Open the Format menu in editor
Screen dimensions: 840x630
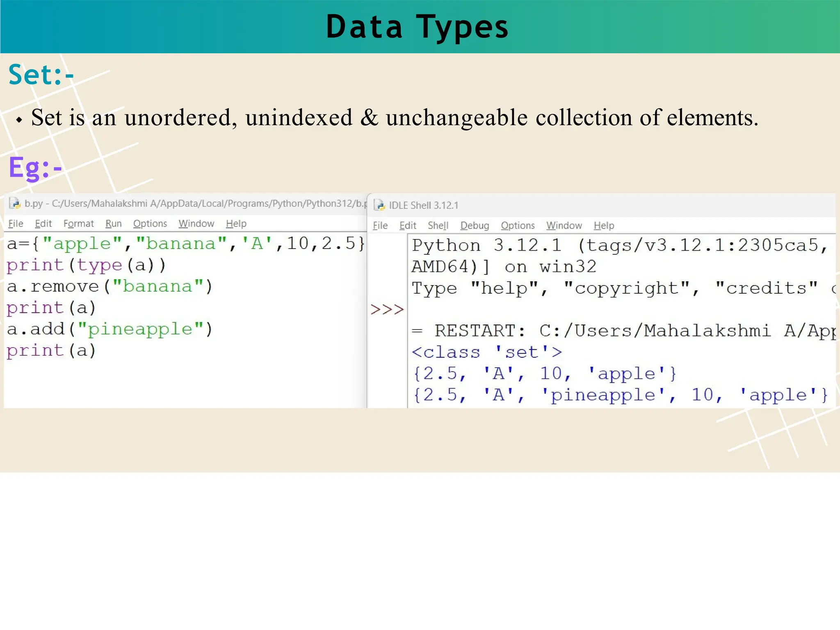click(78, 224)
